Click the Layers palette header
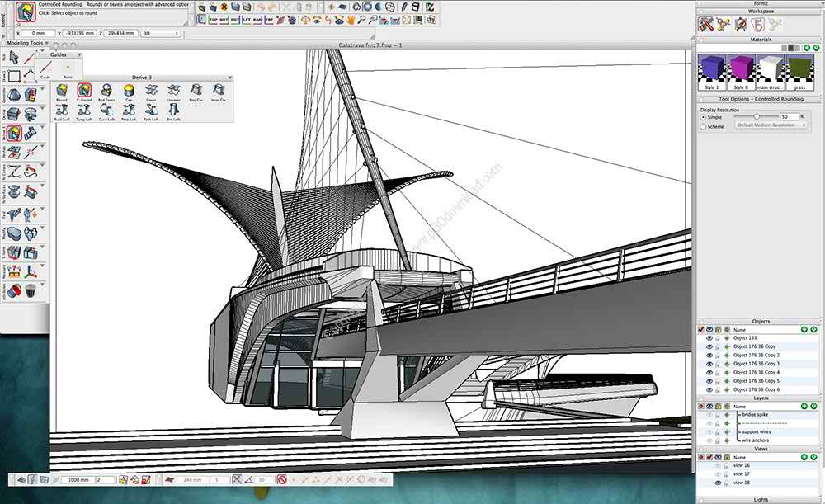The height and width of the screenshot is (504, 825). coord(761,398)
